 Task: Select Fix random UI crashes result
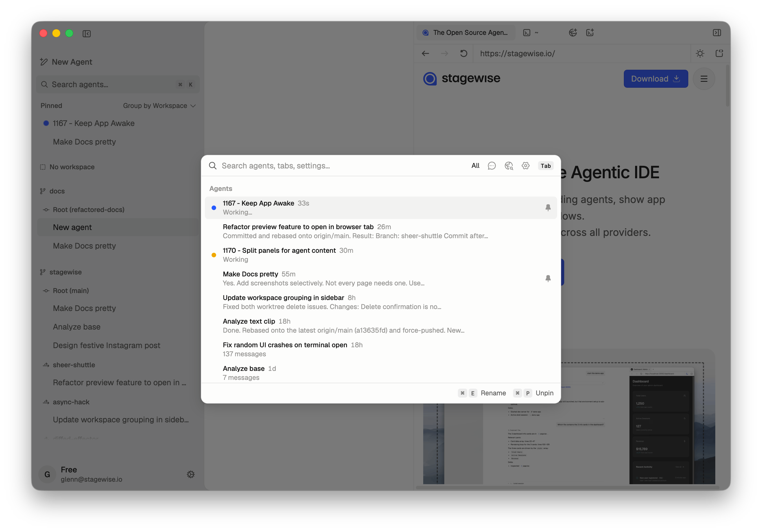point(381,349)
